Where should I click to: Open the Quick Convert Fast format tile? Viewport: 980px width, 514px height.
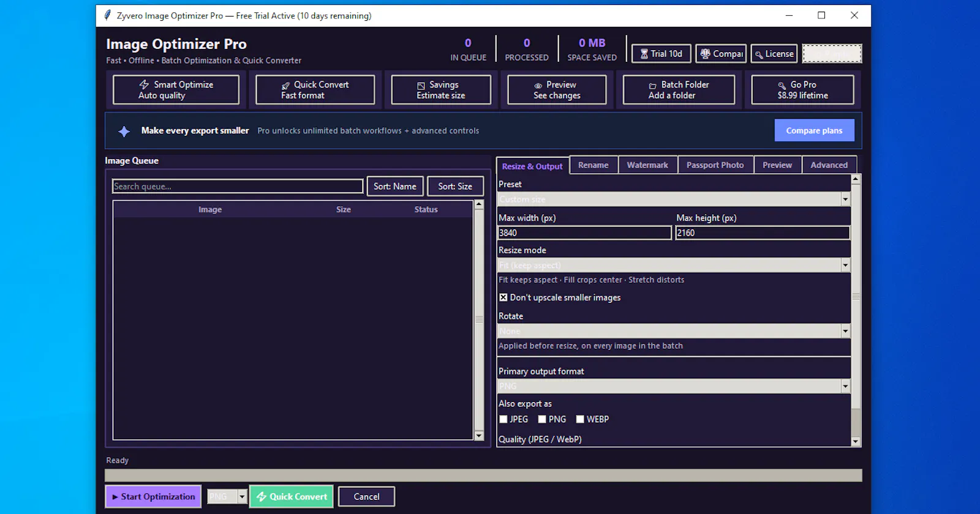315,90
